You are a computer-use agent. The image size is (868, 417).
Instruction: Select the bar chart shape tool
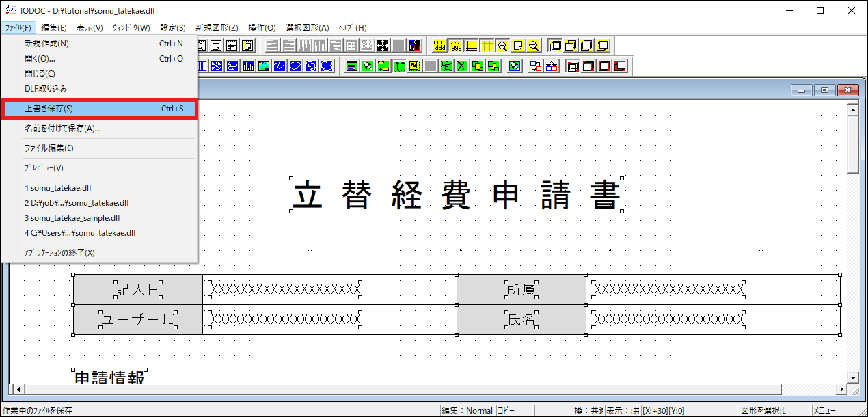click(x=247, y=66)
